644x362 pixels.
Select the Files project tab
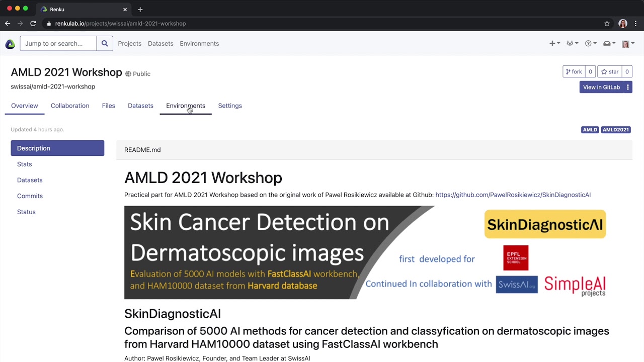click(108, 106)
